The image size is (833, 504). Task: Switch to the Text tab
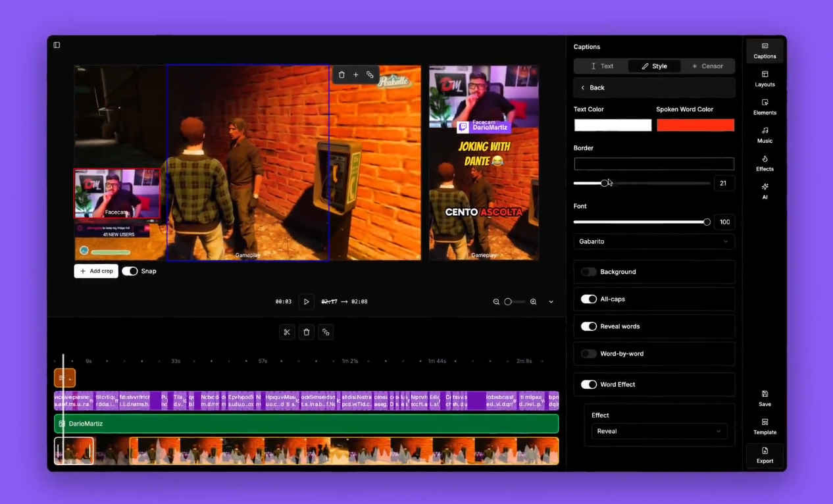coord(601,66)
